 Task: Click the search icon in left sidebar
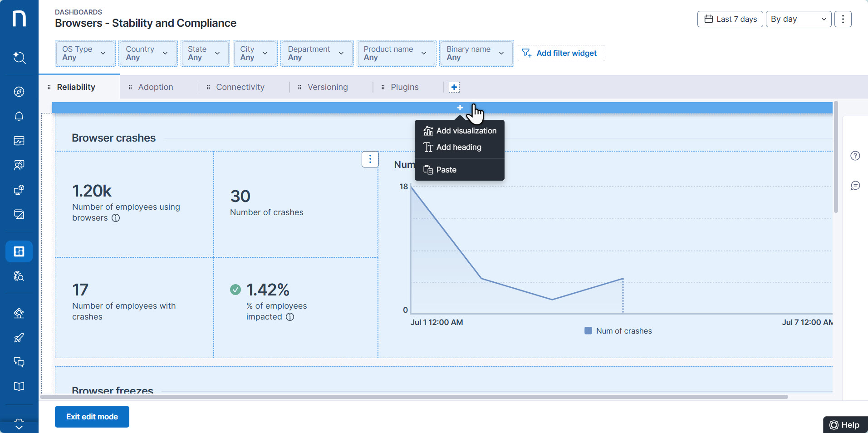point(19,58)
